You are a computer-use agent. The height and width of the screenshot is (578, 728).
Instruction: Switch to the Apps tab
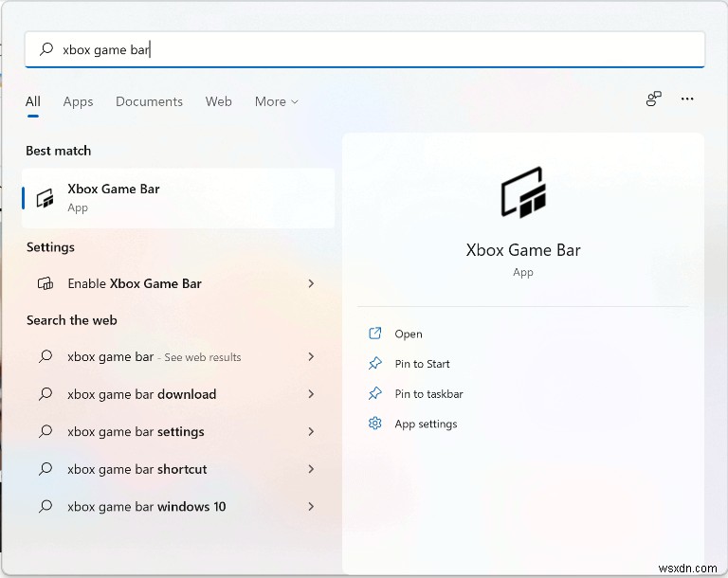tap(78, 101)
